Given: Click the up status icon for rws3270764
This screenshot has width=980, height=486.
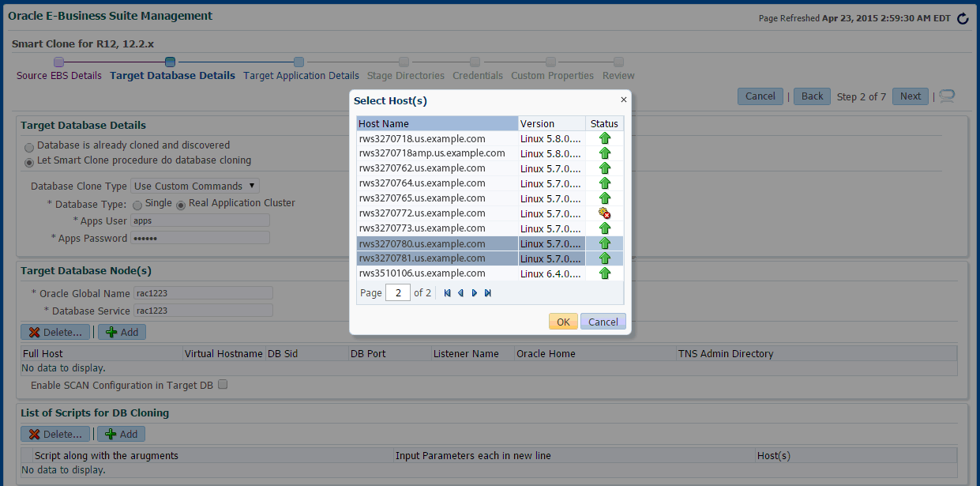Looking at the screenshot, I should point(605,183).
